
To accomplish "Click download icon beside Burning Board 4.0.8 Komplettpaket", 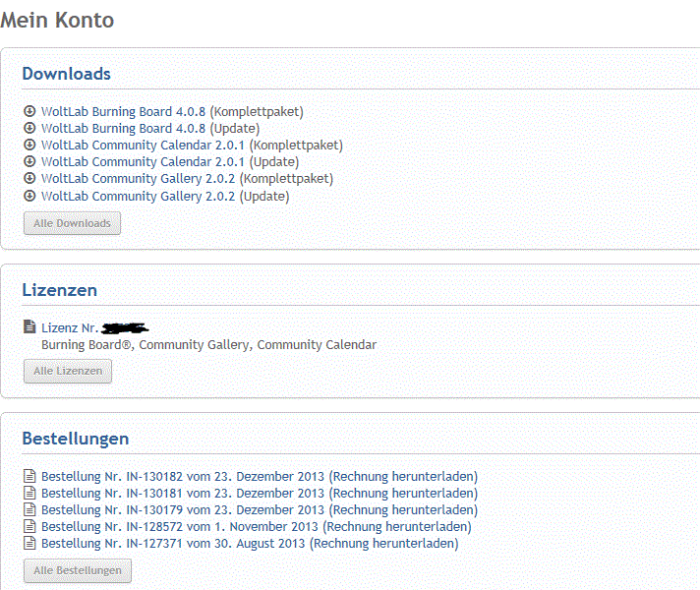I will [x=29, y=111].
